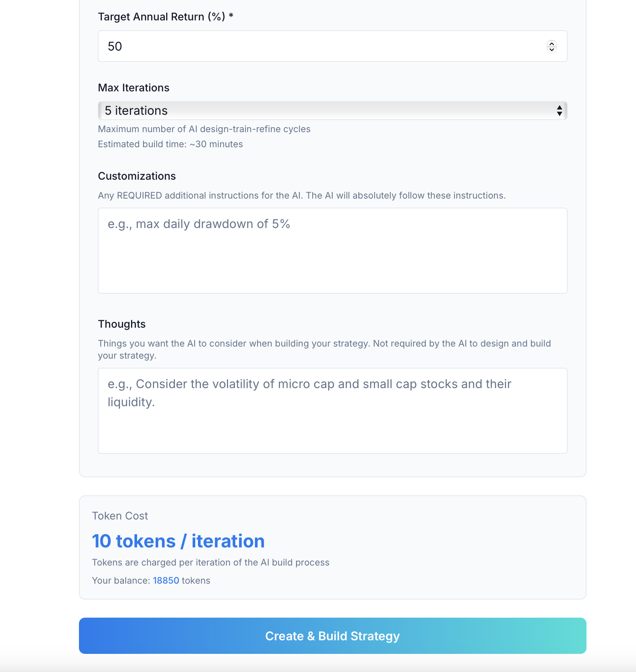This screenshot has width=636, height=672.
Task: Focus the Target Annual Return number field
Action: [321, 46]
